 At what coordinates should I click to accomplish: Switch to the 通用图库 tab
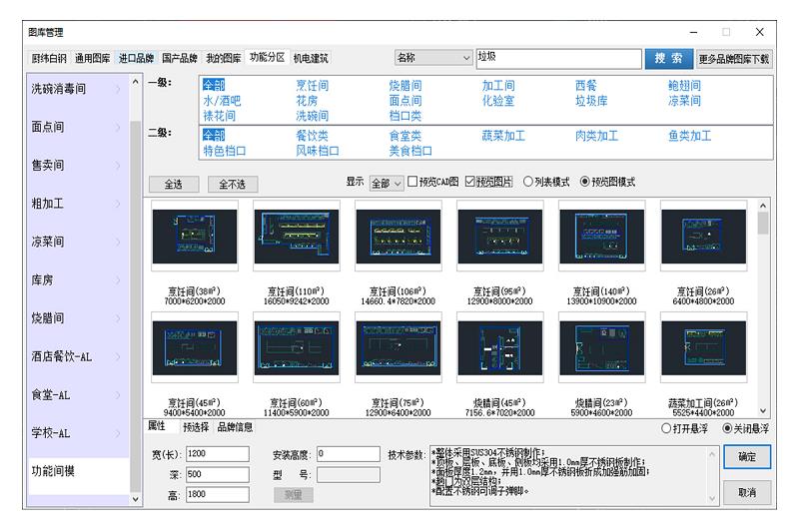(92, 59)
